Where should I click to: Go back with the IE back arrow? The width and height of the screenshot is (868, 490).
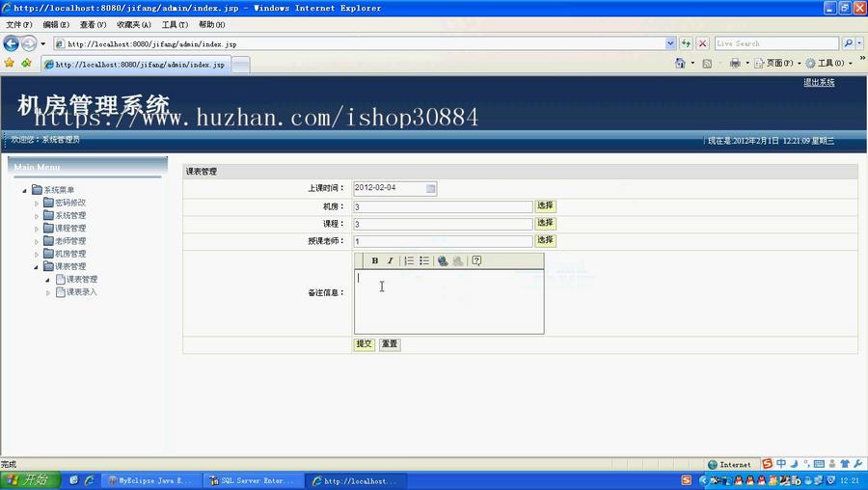click(x=11, y=43)
